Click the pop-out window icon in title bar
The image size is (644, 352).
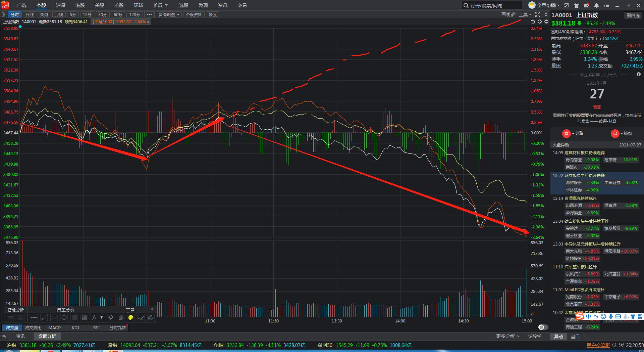tap(567, 5)
